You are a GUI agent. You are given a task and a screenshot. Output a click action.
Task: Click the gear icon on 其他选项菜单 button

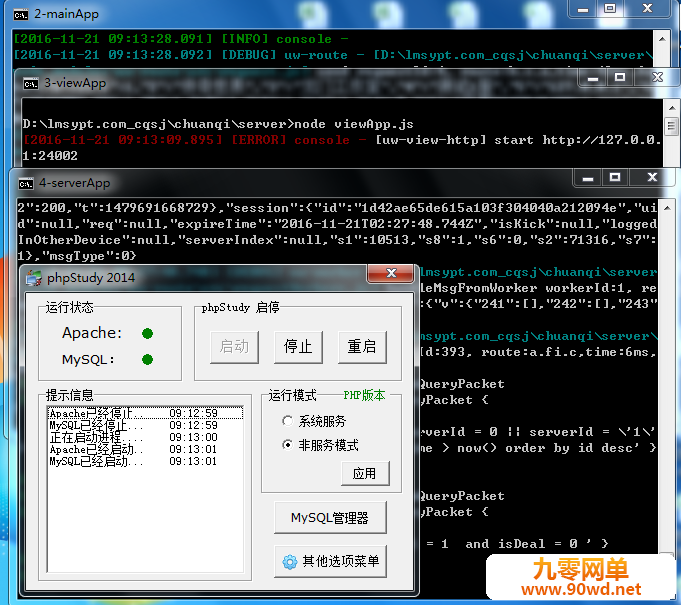coord(290,562)
